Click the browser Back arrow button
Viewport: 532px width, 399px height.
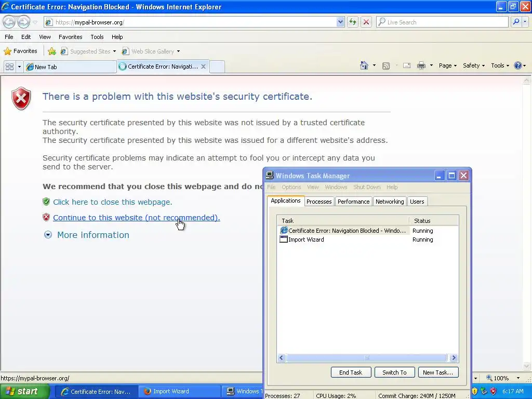click(9, 22)
